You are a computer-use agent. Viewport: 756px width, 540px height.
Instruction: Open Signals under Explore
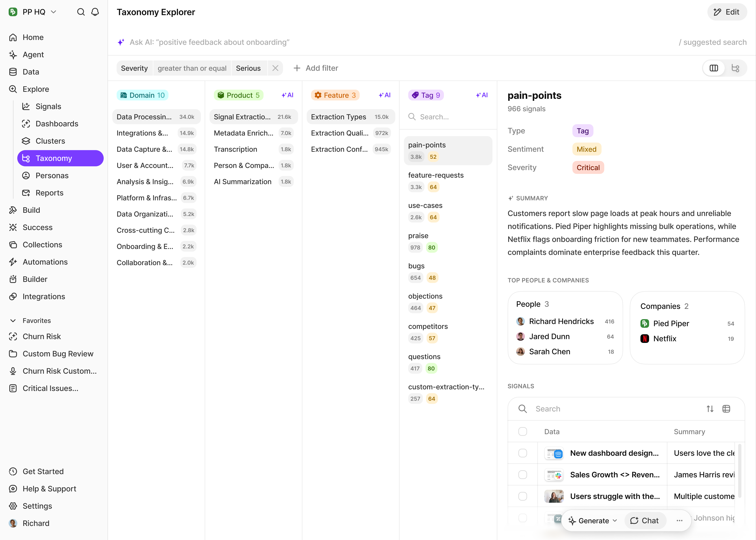tap(60, 106)
